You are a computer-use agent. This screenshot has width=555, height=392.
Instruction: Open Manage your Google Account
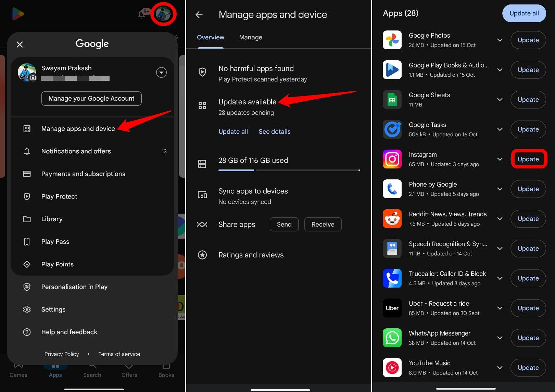[91, 99]
